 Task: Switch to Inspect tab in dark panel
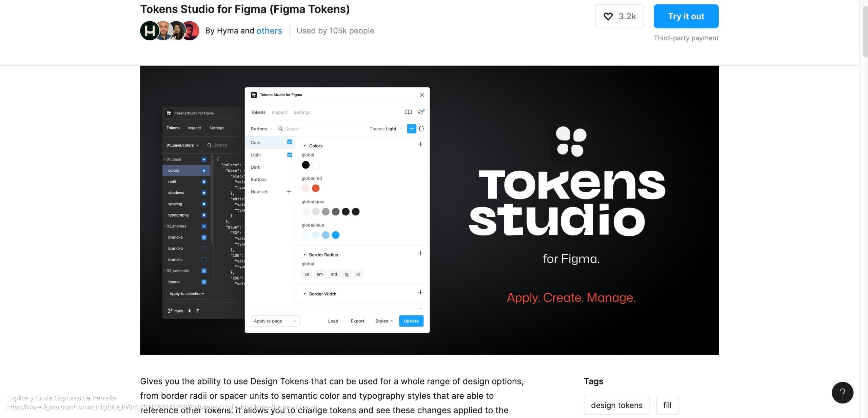tap(194, 128)
